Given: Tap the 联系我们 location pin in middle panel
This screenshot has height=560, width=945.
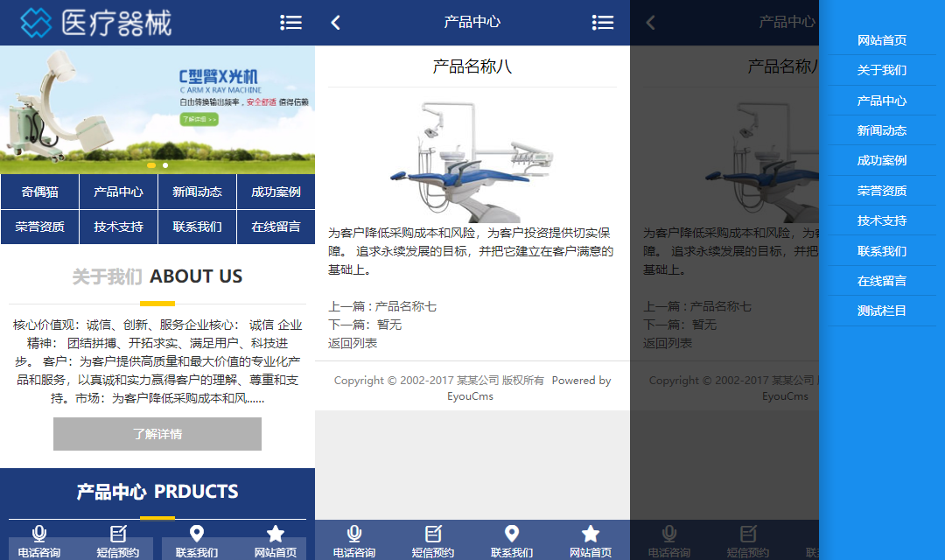Looking at the screenshot, I should [512, 534].
